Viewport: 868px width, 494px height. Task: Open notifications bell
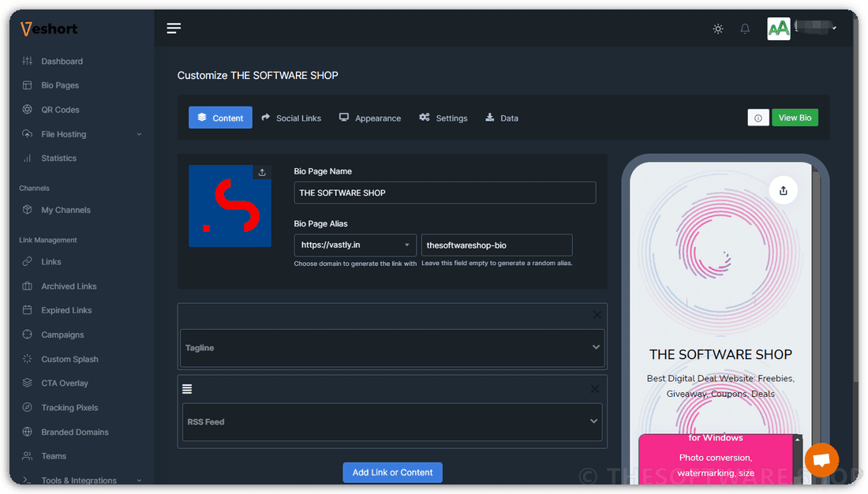click(745, 28)
